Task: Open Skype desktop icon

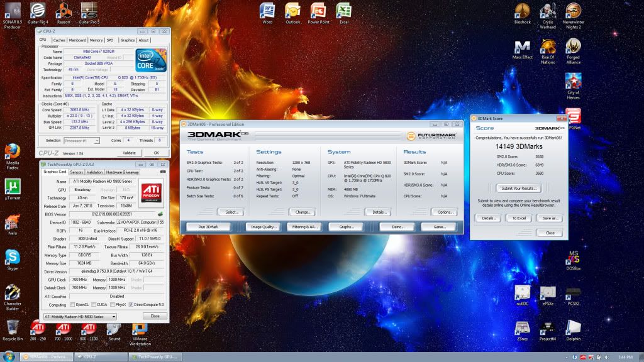Action: (x=13, y=260)
